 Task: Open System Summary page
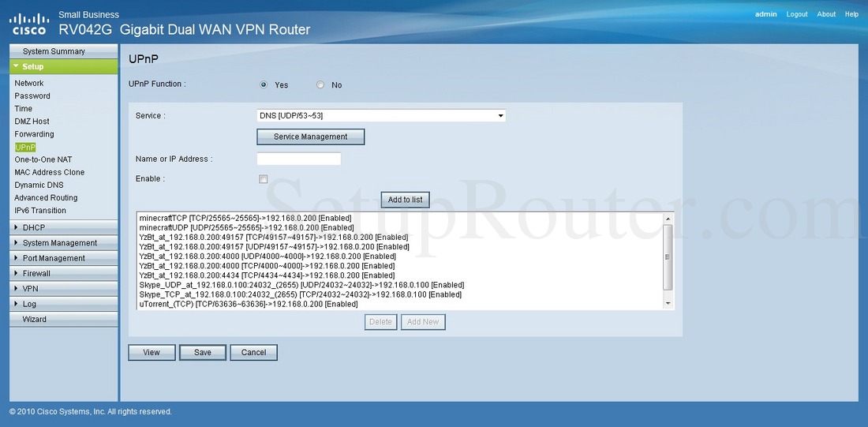pyautogui.click(x=64, y=51)
